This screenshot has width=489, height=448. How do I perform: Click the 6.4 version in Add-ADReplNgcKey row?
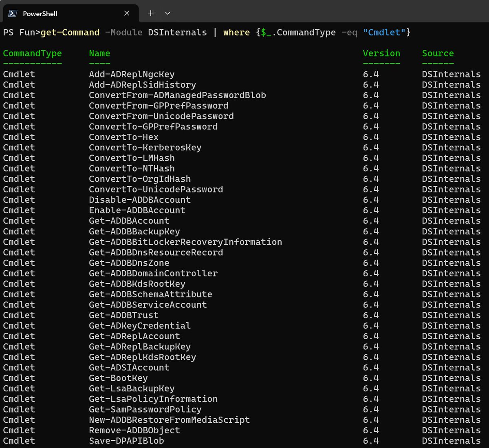pos(371,74)
